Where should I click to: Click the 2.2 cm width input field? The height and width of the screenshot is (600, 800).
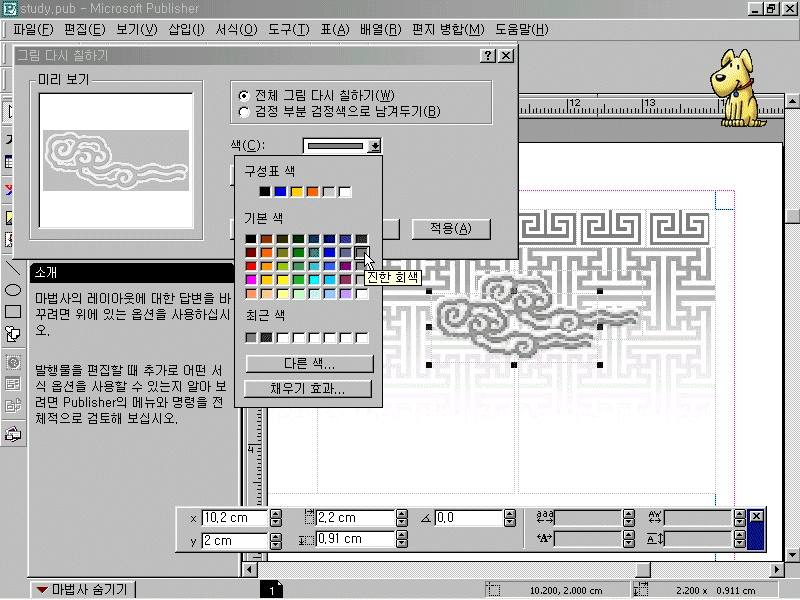[355, 518]
